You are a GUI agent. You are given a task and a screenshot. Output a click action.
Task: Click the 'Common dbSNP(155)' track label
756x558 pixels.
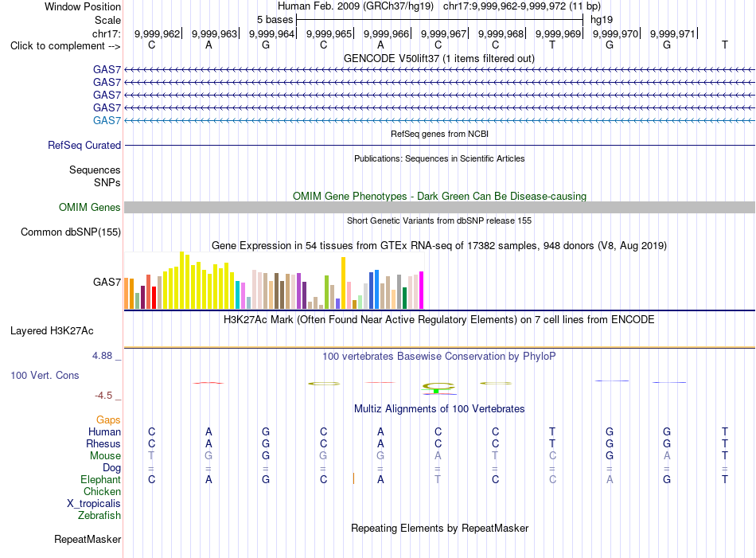pyautogui.click(x=70, y=232)
